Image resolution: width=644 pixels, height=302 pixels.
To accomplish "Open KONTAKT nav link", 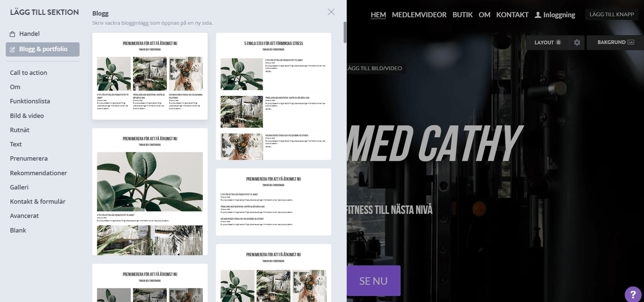I will [x=513, y=15].
